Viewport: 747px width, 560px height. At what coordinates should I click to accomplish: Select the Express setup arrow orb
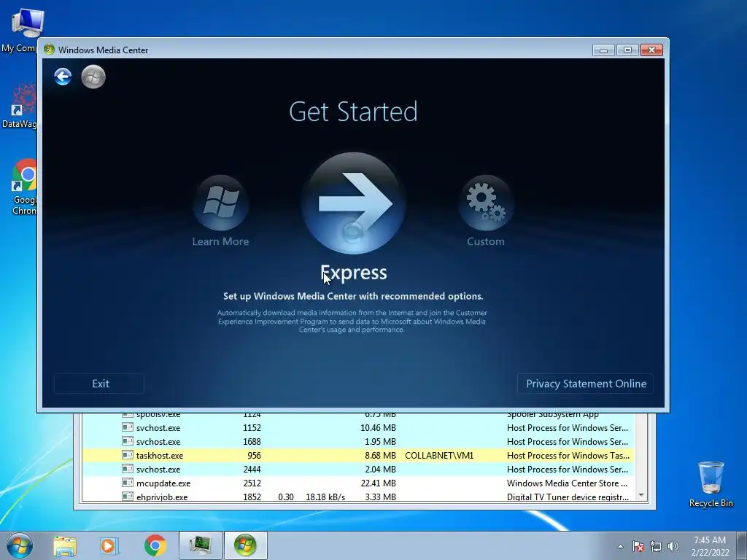pyautogui.click(x=354, y=203)
